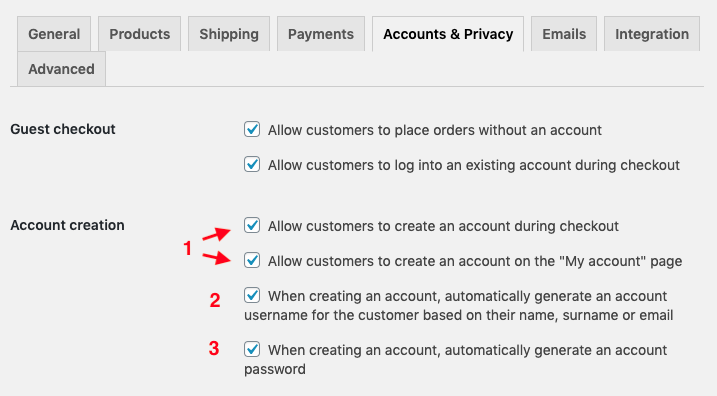The height and width of the screenshot is (396, 717).
Task: Click the 'place orders without an account' label text
Action: click(x=434, y=130)
